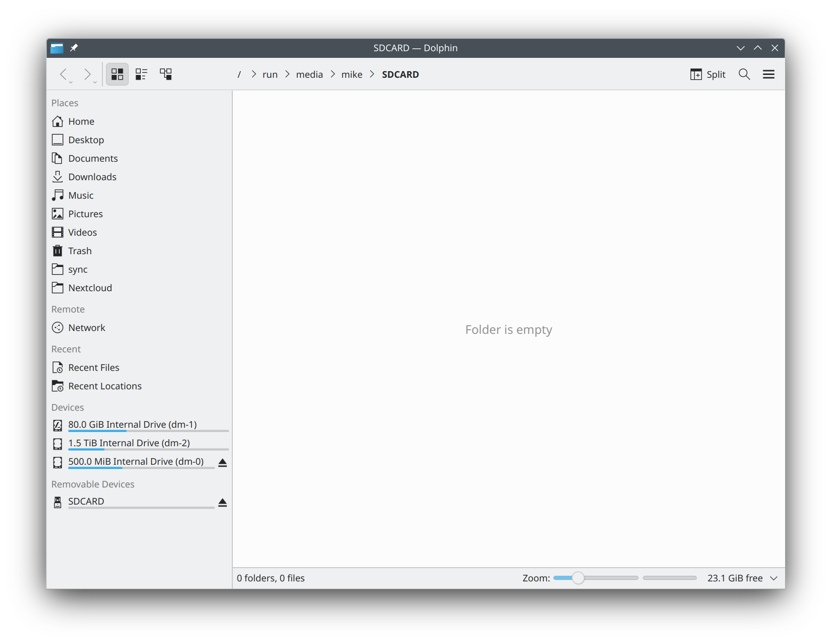Expand the free space info dropdown
Viewport: 832px width, 644px height.
(774, 578)
